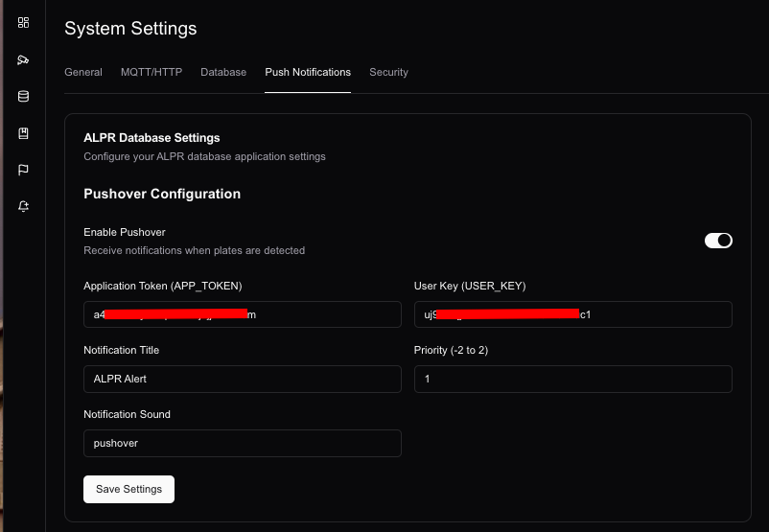Viewport: 769px width, 532px height.
Task: Click the Push Notifications tab
Action: point(308,72)
